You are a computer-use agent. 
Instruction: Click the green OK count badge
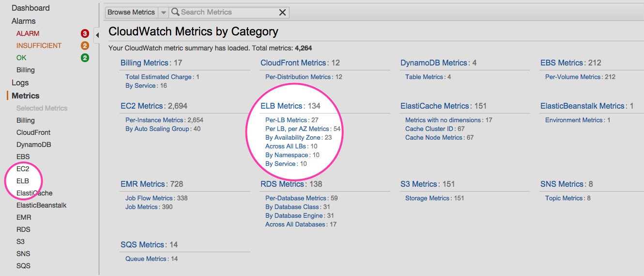[85, 58]
